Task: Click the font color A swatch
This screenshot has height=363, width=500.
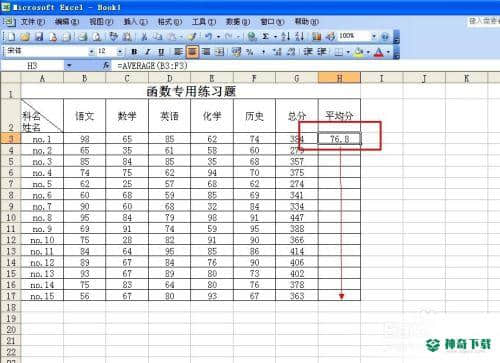Action: (x=379, y=52)
